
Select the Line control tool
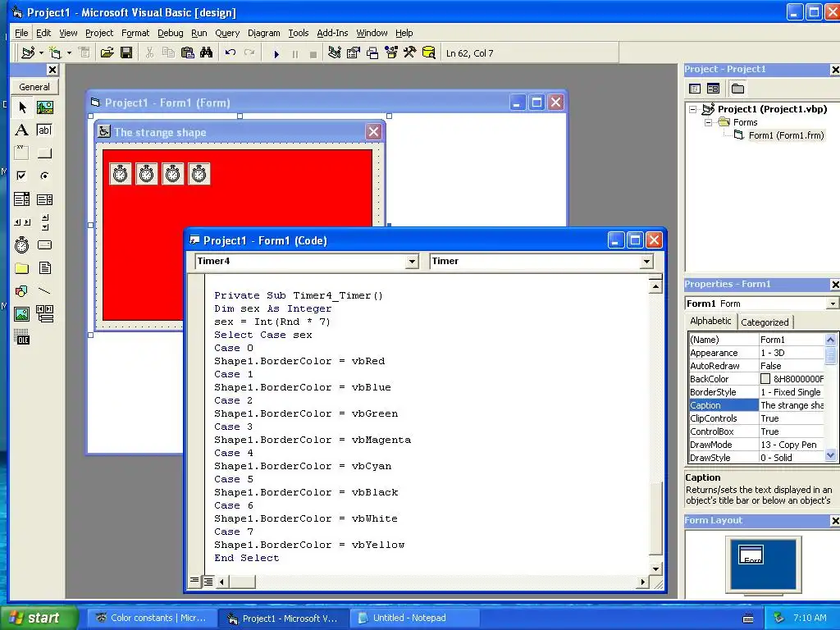pos(44,291)
